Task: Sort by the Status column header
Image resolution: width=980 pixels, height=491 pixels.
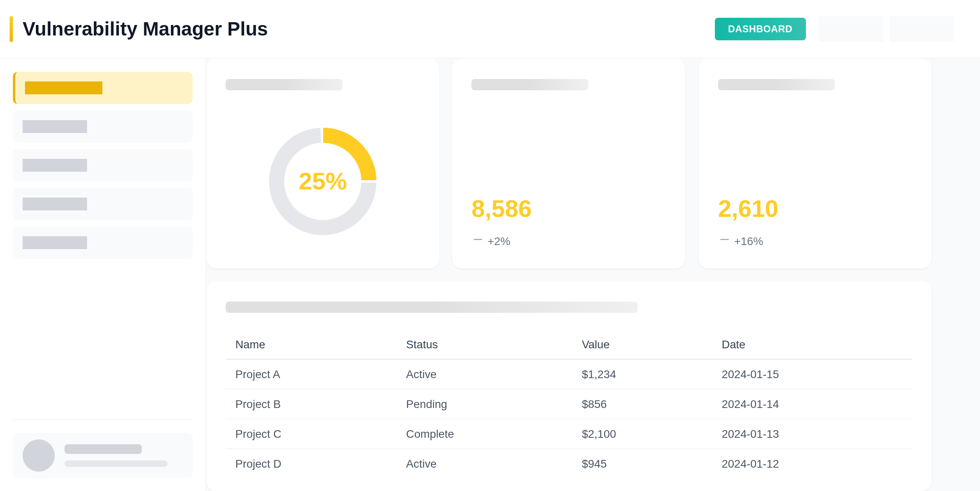Action: point(421,345)
